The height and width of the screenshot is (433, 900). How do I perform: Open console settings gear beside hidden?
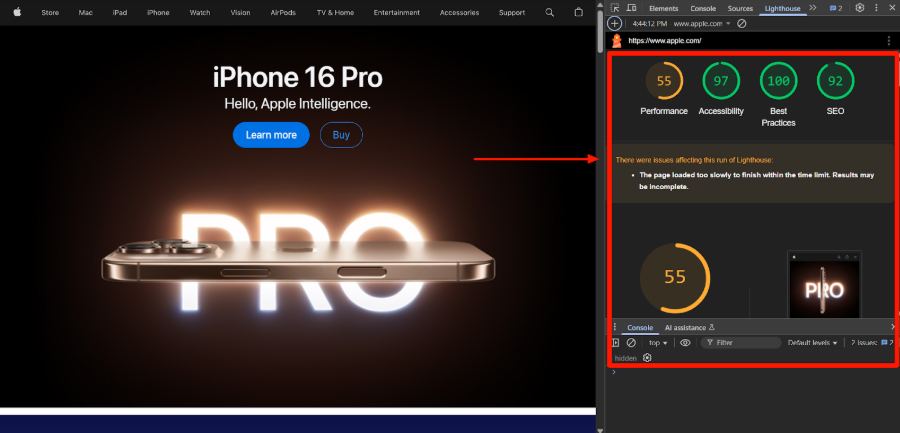tap(647, 358)
